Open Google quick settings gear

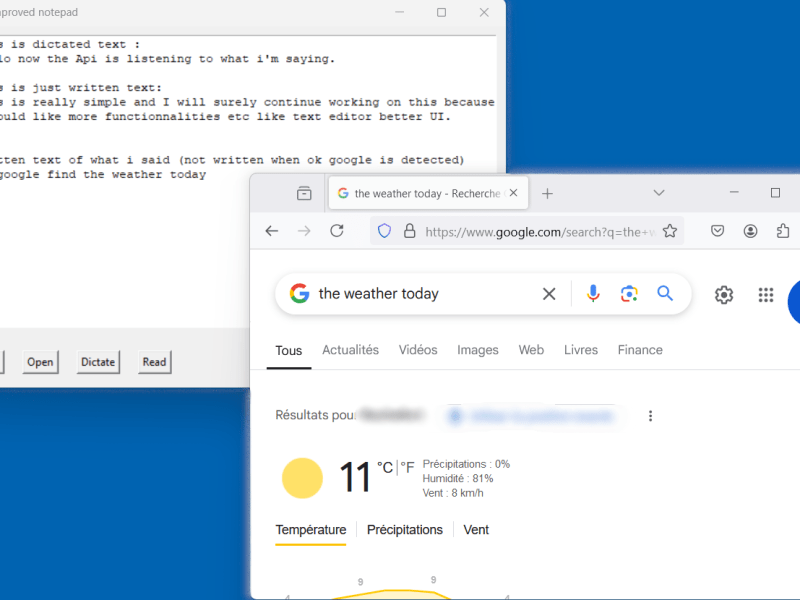[x=723, y=294]
